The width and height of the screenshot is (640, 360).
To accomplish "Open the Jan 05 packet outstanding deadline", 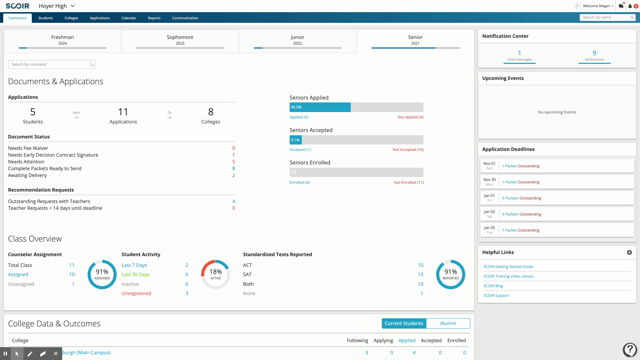I will click(557, 230).
